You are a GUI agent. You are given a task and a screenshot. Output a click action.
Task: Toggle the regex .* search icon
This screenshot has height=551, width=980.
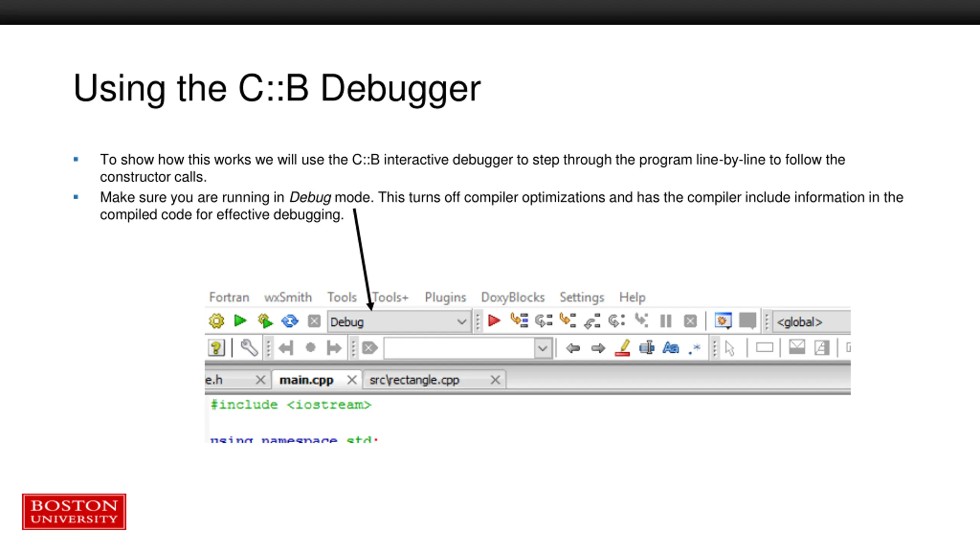694,348
